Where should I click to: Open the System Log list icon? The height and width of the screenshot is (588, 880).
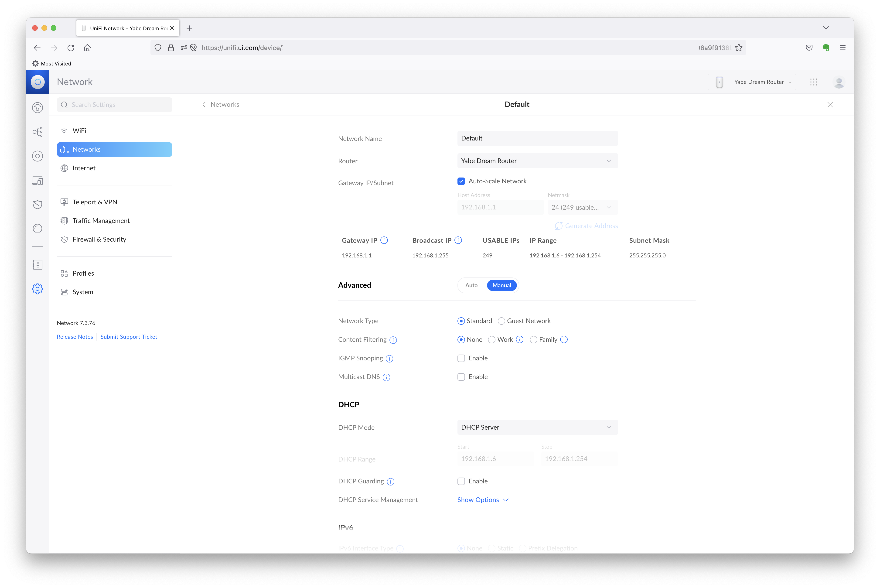tap(38, 265)
